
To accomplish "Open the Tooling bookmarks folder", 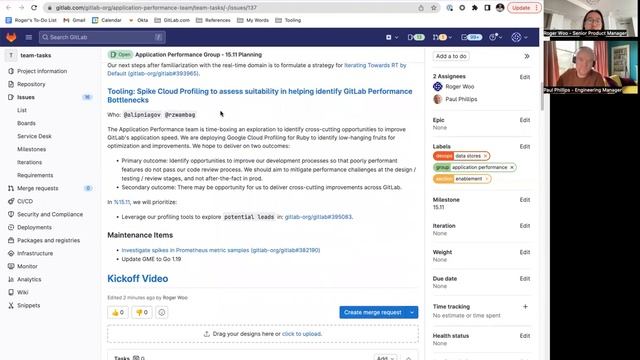I will tap(288, 20).
